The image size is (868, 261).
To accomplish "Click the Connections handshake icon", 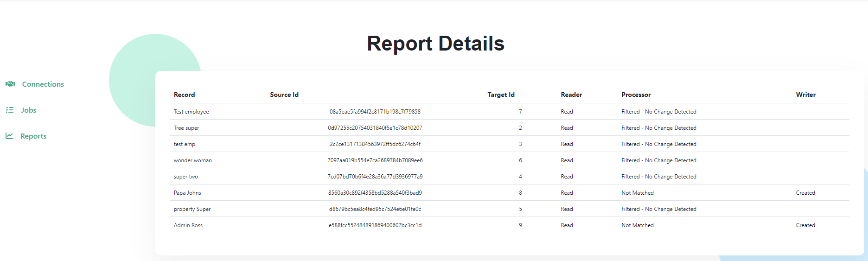I will (x=10, y=84).
